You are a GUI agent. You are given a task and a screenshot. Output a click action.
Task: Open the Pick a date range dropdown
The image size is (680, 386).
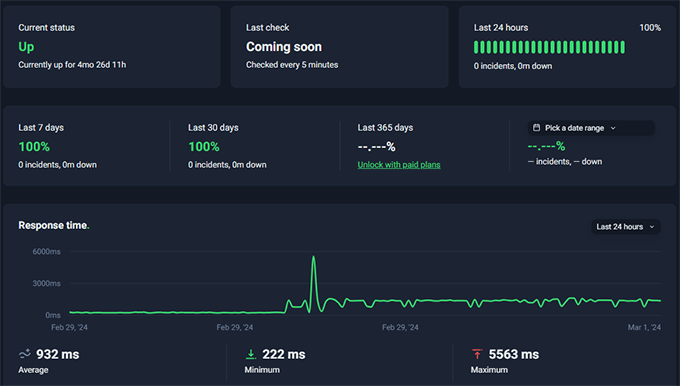[591, 128]
